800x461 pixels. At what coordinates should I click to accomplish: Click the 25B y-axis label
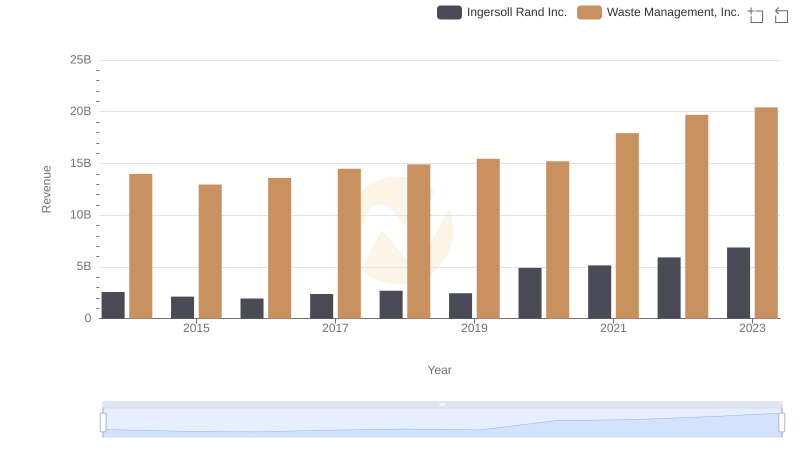click(81, 60)
